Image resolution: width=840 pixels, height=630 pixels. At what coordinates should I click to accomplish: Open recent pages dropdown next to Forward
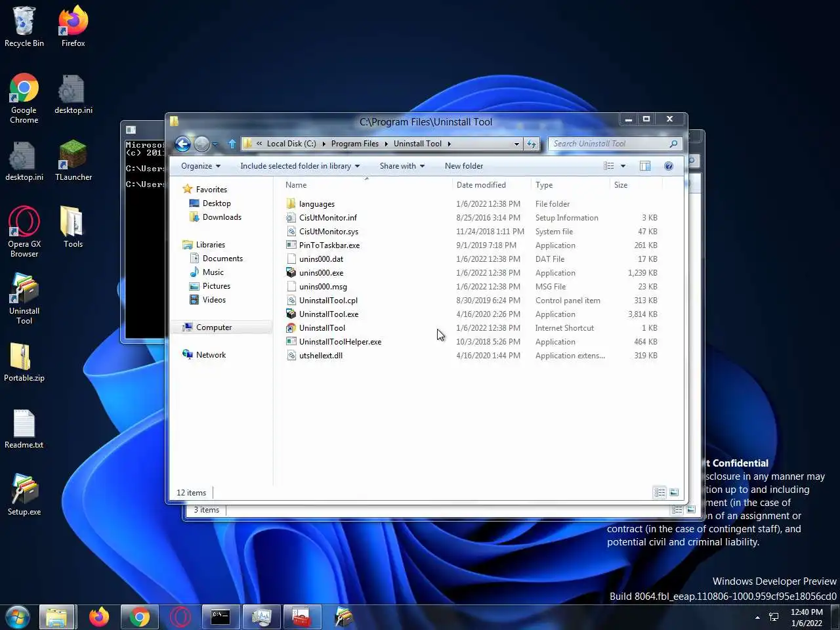coord(215,144)
